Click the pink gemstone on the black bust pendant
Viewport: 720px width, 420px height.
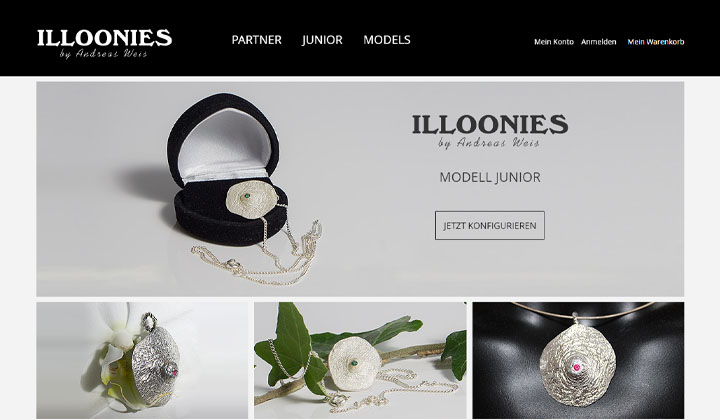575,367
